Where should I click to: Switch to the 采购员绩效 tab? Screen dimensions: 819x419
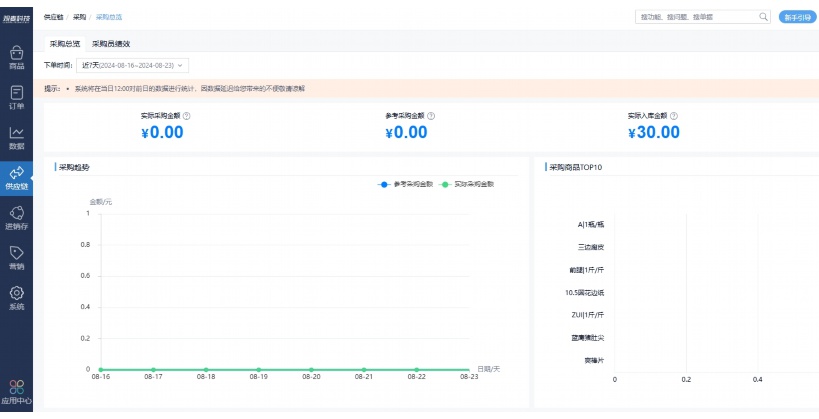point(111,44)
